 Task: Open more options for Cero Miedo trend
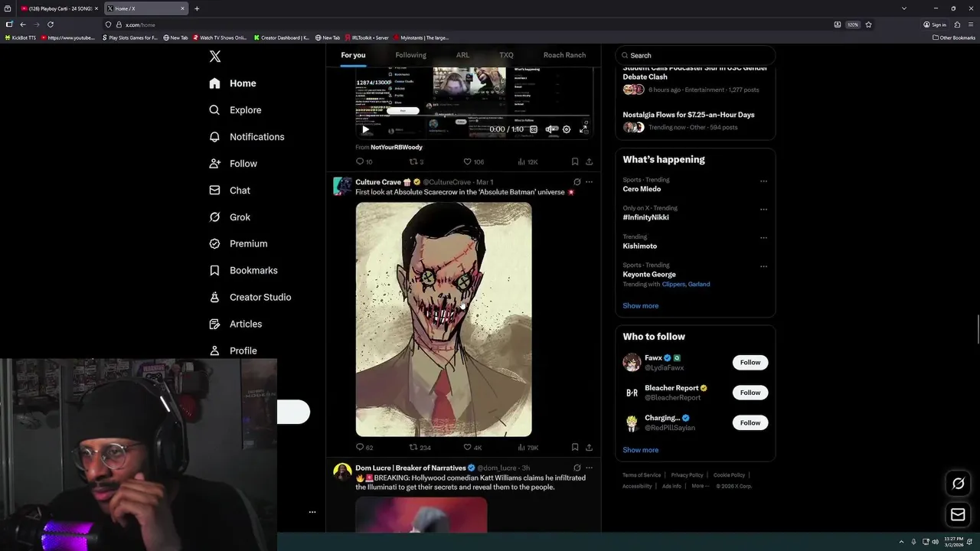coord(763,181)
